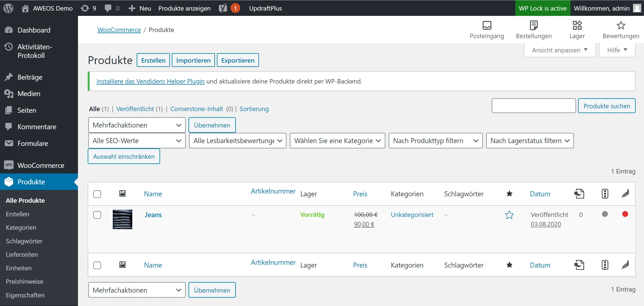Viewport: 644px width, 306px height.
Task: Click image column icon in table header
Action: pos(123,194)
